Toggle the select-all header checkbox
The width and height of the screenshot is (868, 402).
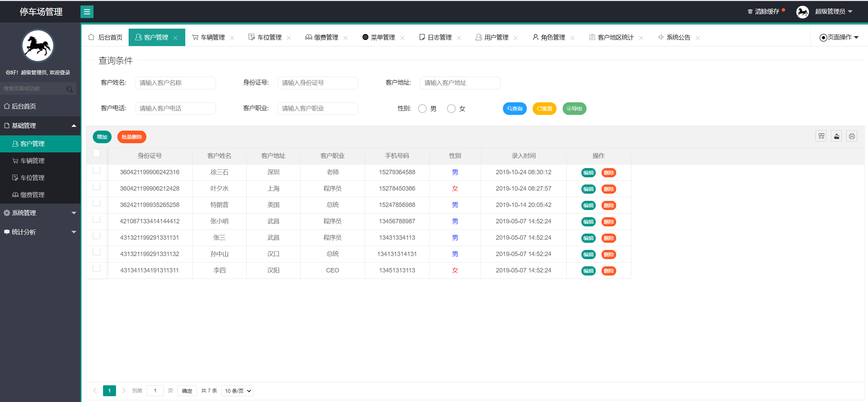tap(97, 154)
